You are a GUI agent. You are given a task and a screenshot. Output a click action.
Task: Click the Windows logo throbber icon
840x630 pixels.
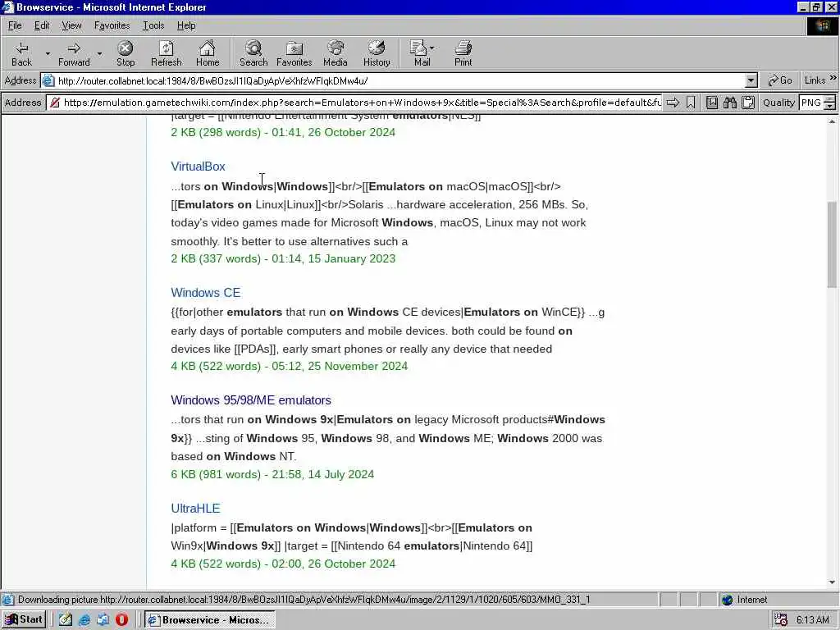(822, 25)
